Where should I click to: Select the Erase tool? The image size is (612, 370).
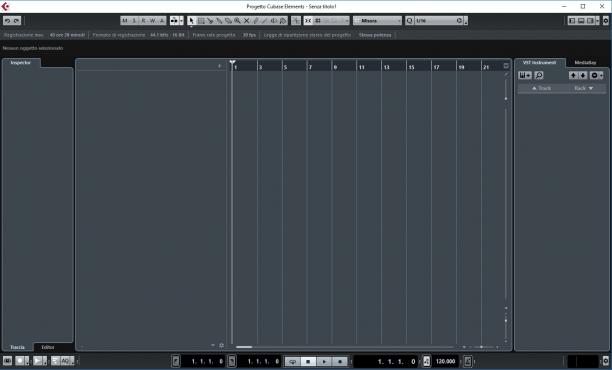(228, 21)
